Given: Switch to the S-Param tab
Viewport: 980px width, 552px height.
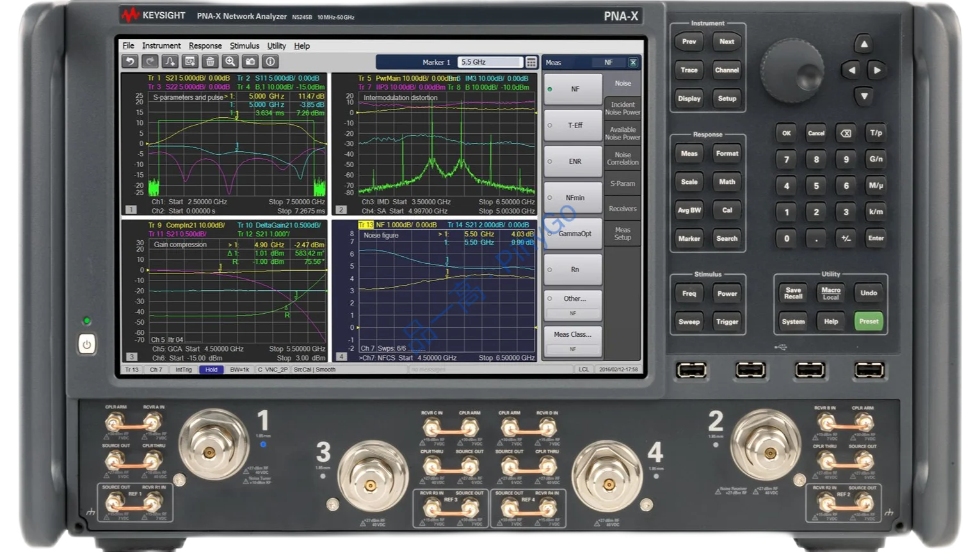Looking at the screenshot, I should click(x=623, y=183).
